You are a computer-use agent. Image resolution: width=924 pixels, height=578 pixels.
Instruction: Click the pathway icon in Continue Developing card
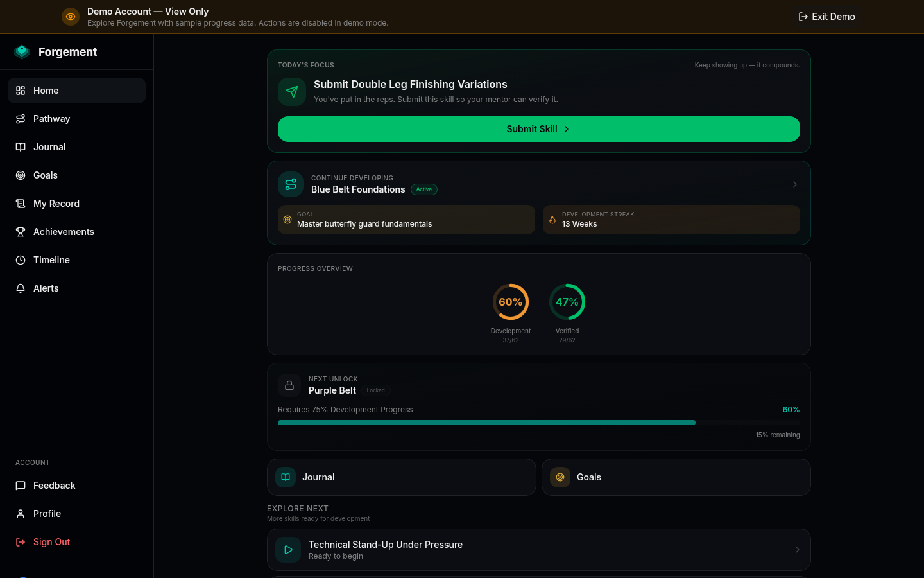pyautogui.click(x=291, y=184)
